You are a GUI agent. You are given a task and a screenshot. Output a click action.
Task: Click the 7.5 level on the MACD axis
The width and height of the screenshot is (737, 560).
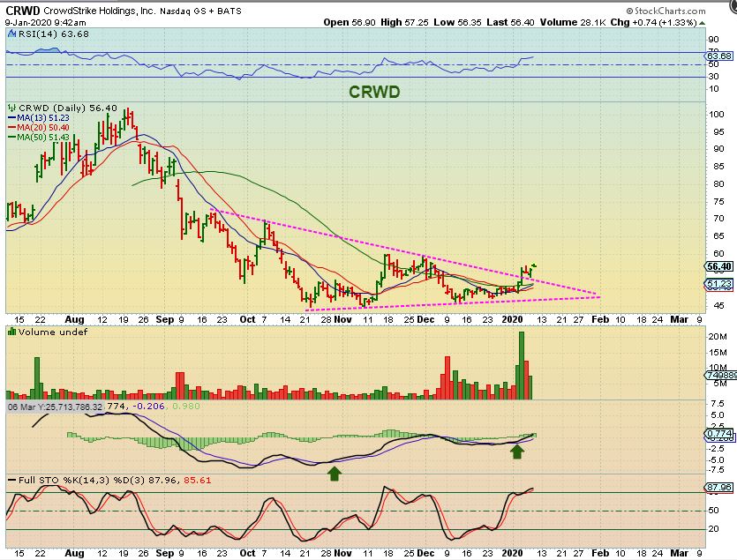click(718, 404)
